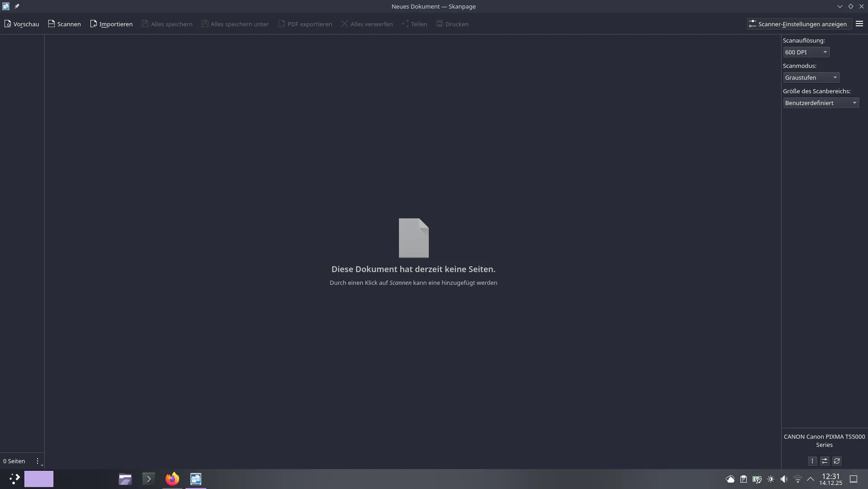Viewport: 868px width, 489px height.
Task: Open the hamburger menu in toolbar
Action: (859, 24)
